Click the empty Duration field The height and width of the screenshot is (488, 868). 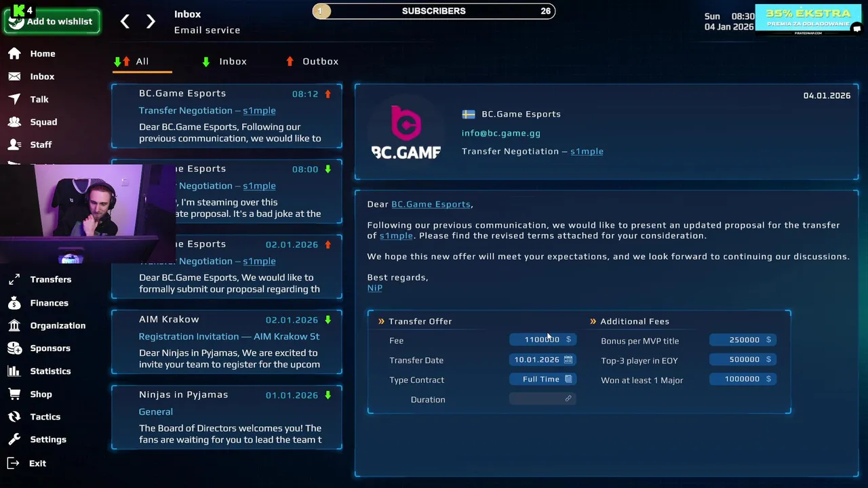(x=542, y=399)
